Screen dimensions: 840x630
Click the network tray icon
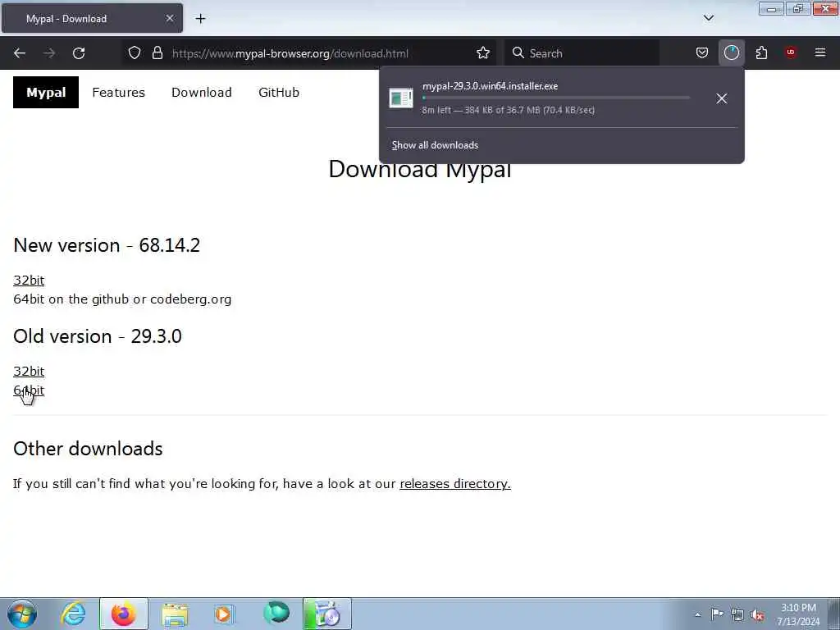(737, 614)
